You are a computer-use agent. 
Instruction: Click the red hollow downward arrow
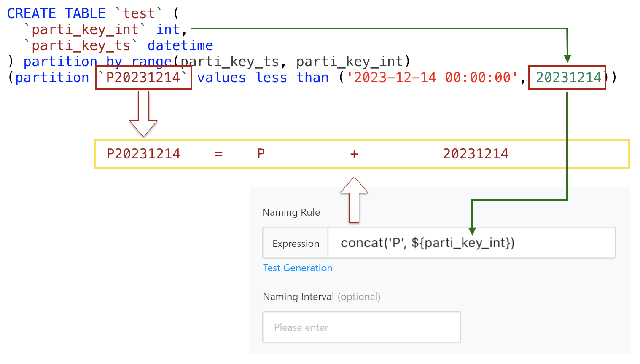(x=143, y=114)
